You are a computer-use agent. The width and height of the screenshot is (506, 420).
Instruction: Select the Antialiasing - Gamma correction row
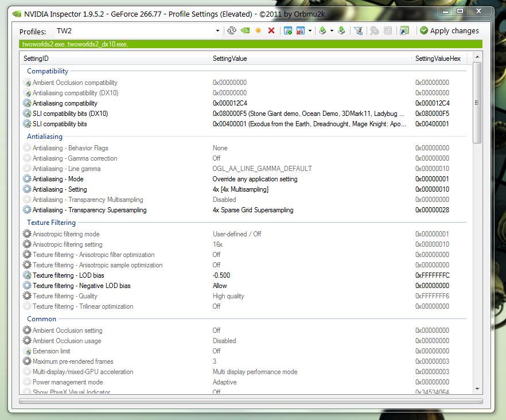pyautogui.click(x=244, y=158)
